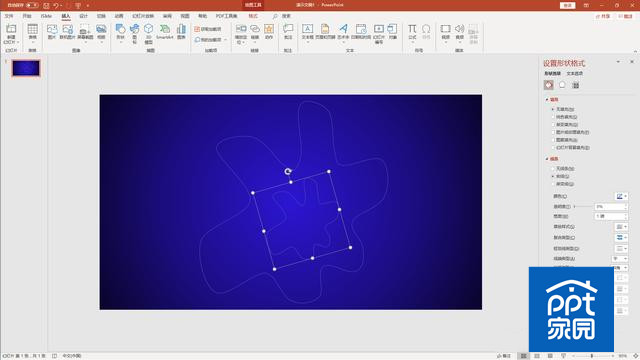Click the Zoom (summary) icon in Links group
640x360 pixels.
point(241,29)
